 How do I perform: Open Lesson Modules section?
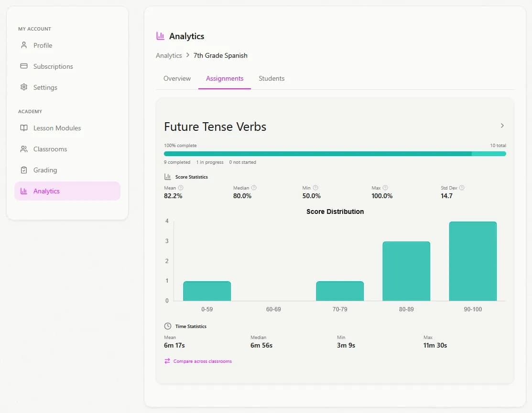(x=67, y=128)
